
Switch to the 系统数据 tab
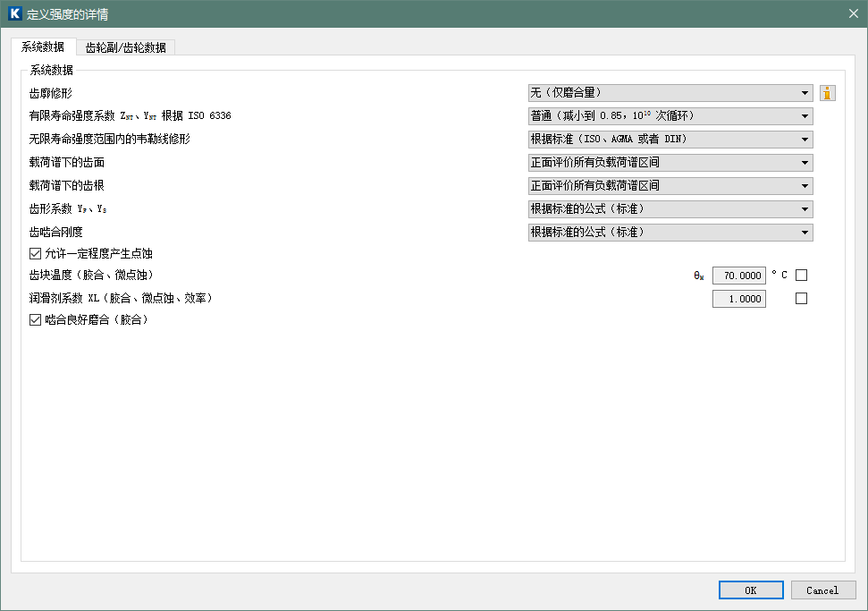[43, 47]
